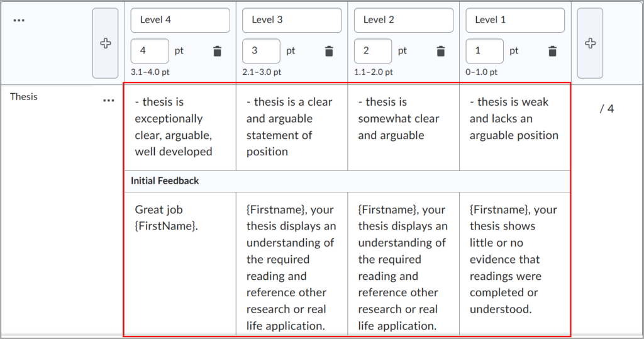
Task: Edit Level 4 thesis description cell
Action: [180, 126]
